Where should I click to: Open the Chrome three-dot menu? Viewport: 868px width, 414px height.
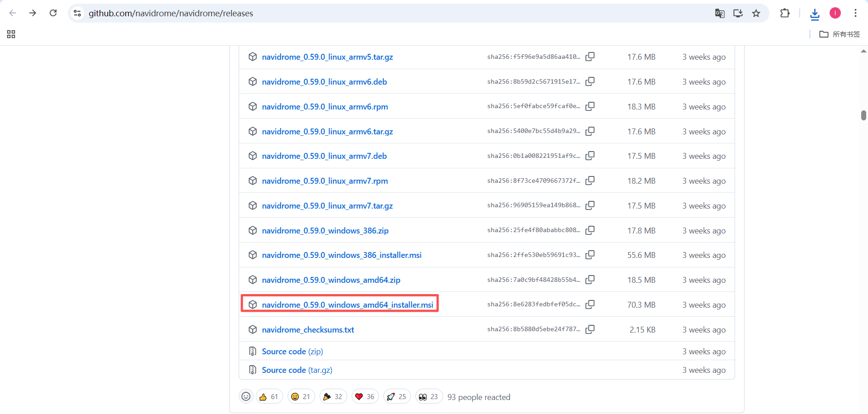pyautogui.click(x=855, y=13)
